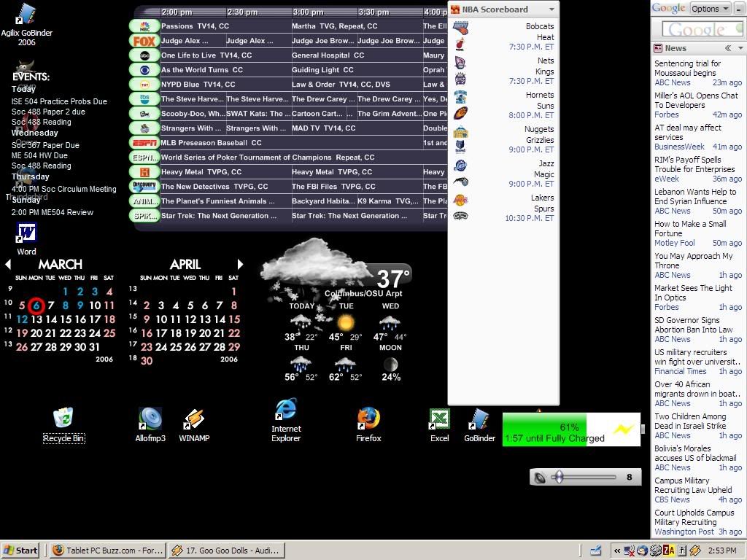Collapse the News panel with the double chevron
747x560 pixels.
pos(728,48)
